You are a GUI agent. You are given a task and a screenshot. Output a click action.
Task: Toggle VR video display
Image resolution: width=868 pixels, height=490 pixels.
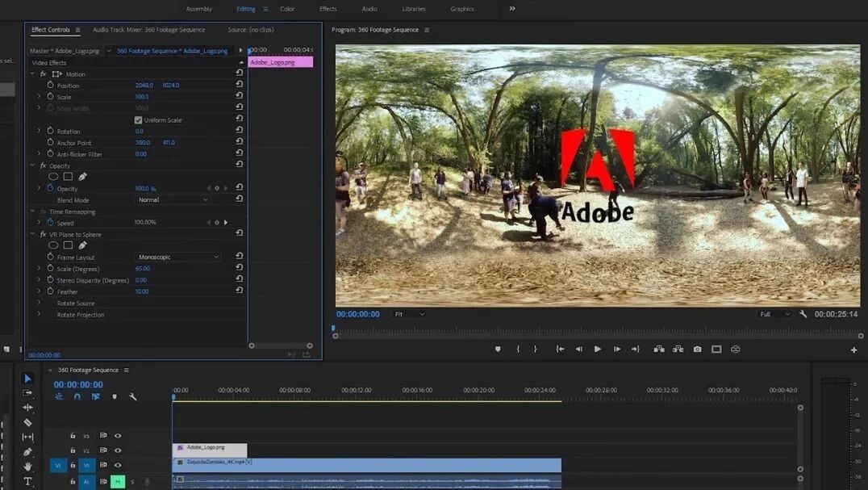735,350
